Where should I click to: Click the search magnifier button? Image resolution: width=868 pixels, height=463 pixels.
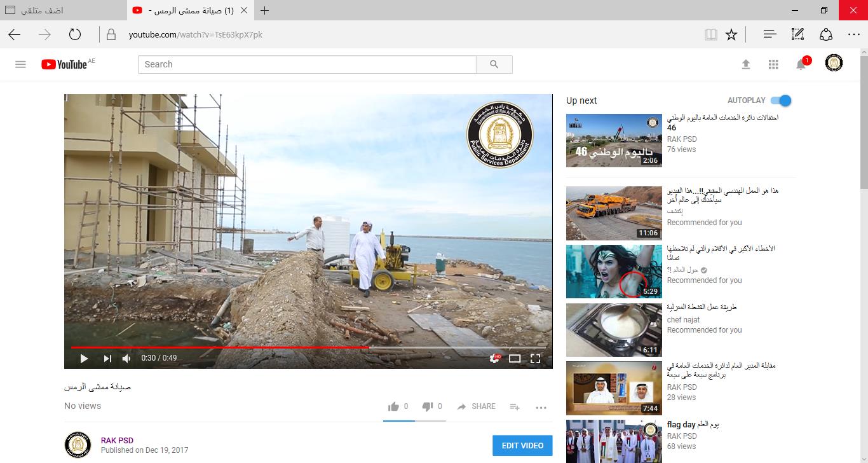(494, 64)
